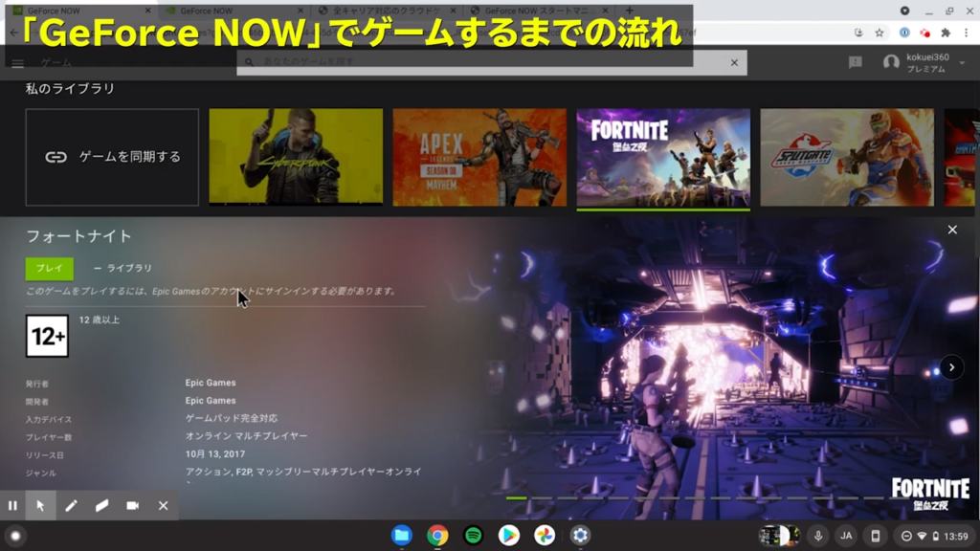This screenshot has height=551, width=980.
Task: Select the pointer cursor tool
Action: tap(40, 505)
